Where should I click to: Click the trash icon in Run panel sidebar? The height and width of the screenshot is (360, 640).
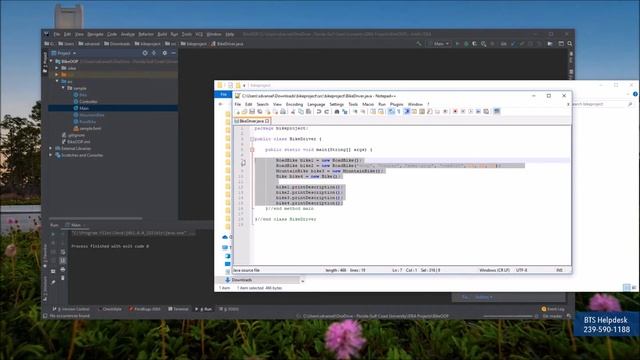point(62,278)
